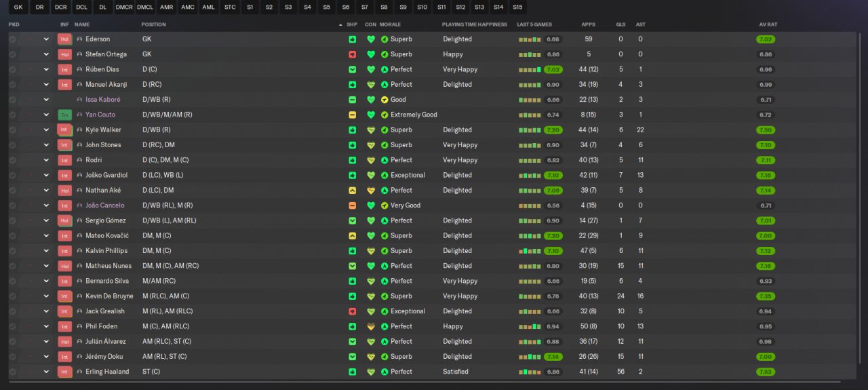
Task: Toggle picked checkmark for Nathan Aké
Action: coord(12,191)
